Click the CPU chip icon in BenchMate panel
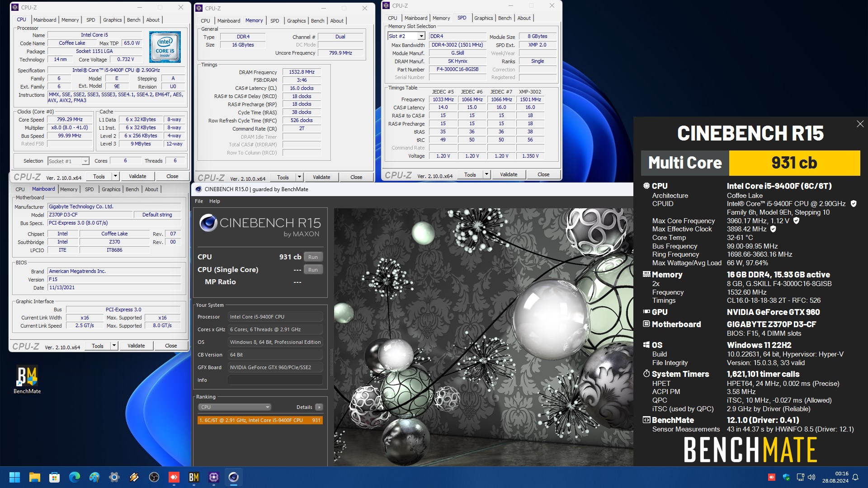 pos(646,186)
